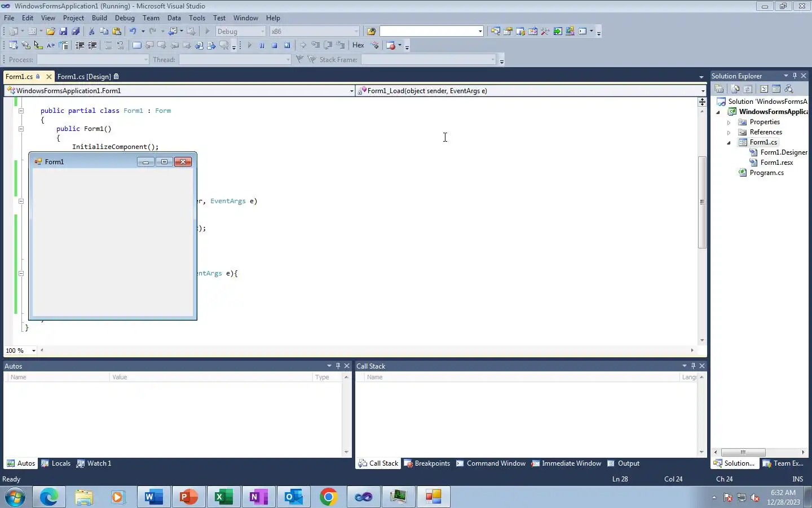Collapse the Form1.cs node in tree

coord(729,142)
